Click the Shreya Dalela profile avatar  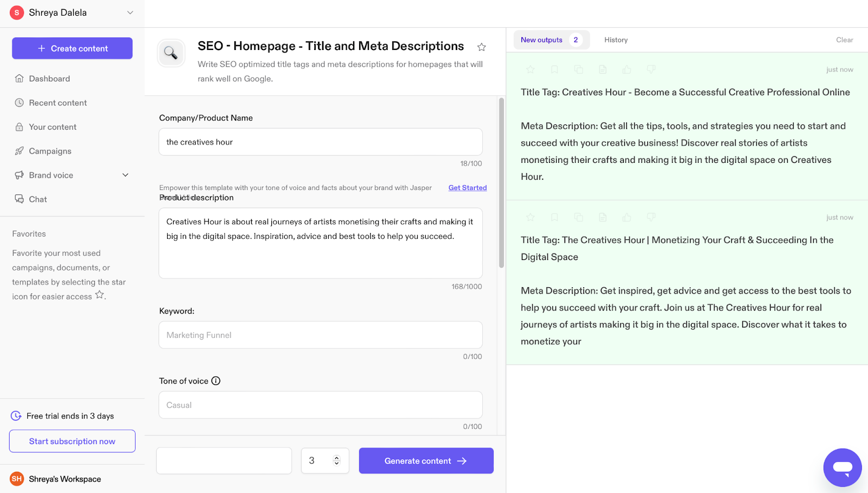pyautogui.click(x=17, y=12)
